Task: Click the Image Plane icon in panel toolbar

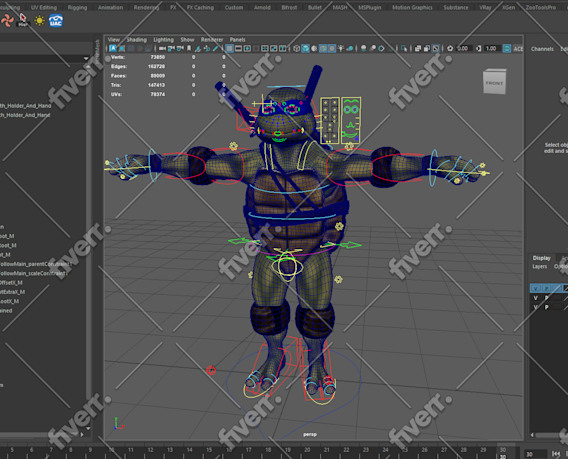Action: point(197,49)
